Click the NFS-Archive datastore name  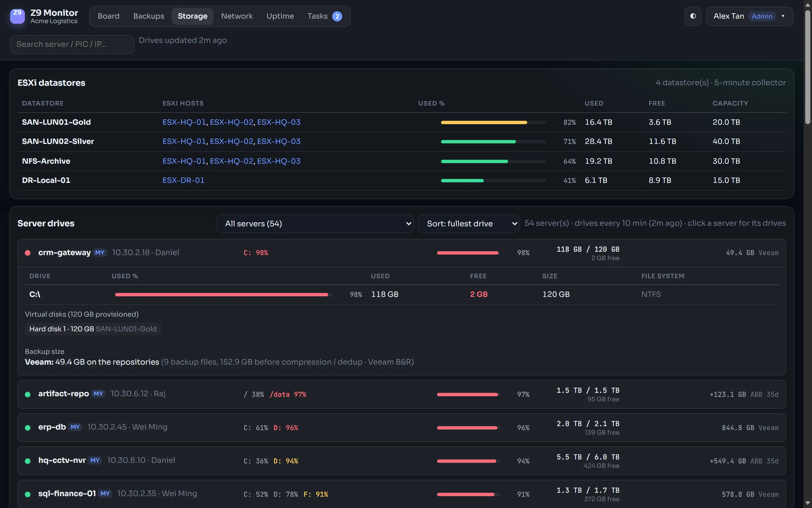pos(46,161)
